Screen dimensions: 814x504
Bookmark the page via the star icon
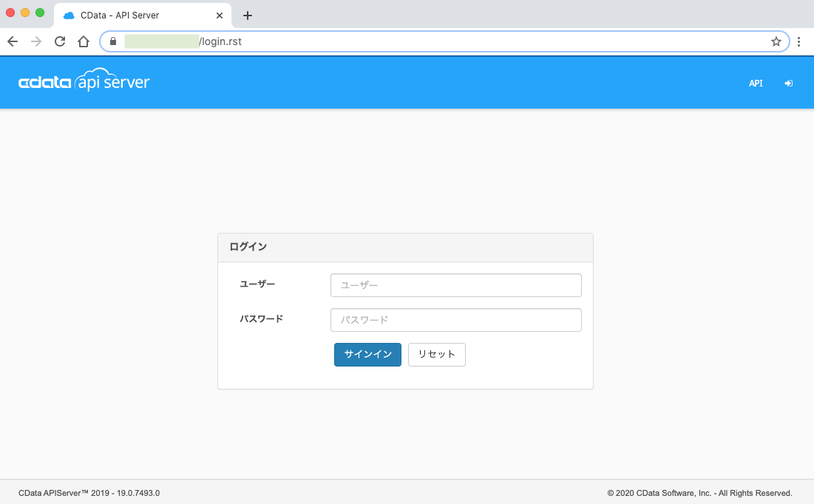coord(776,41)
